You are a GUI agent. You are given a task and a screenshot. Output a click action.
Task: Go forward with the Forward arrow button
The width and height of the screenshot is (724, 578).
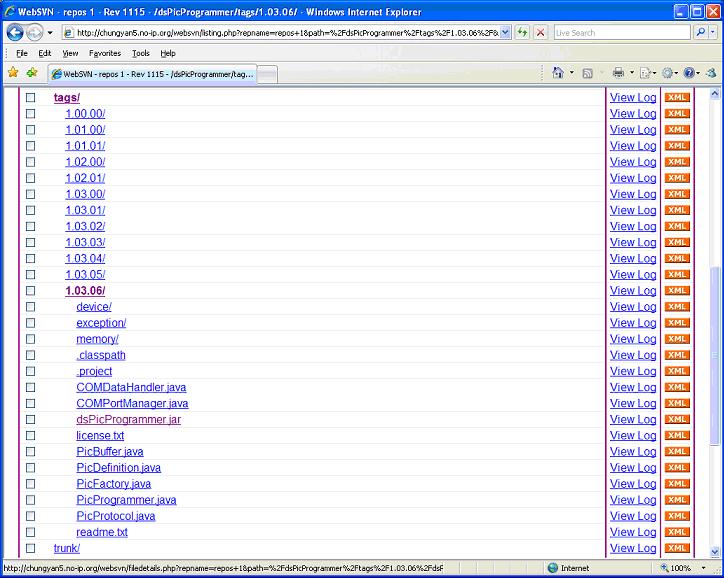[34, 32]
